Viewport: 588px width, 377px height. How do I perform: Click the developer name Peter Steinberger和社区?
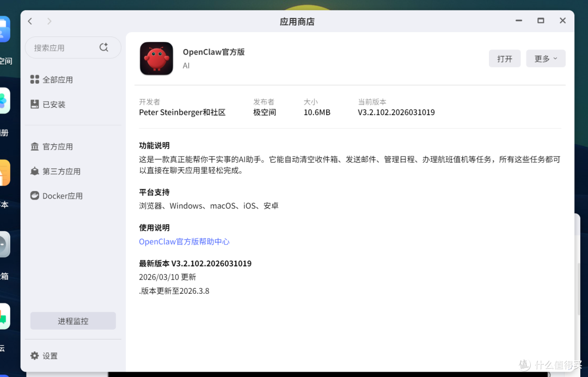[182, 113]
